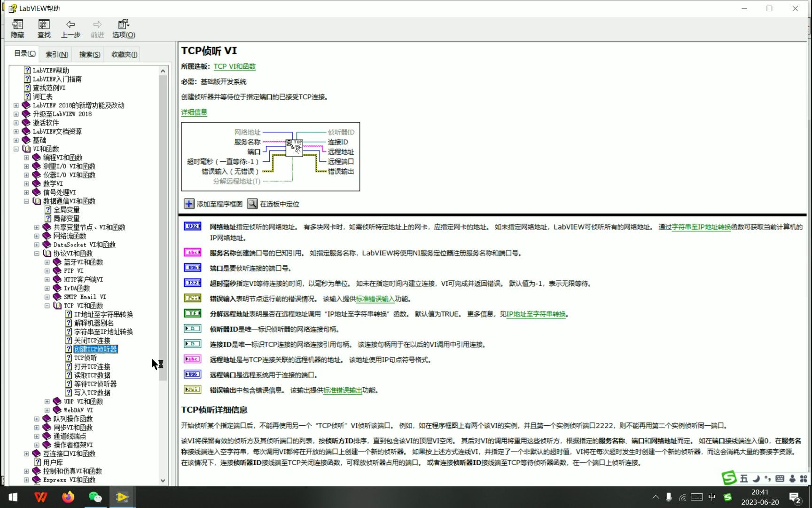This screenshot has height=508, width=812.
Task: Click the refnum icon beside 侦听器ID
Action: [x=192, y=329]
